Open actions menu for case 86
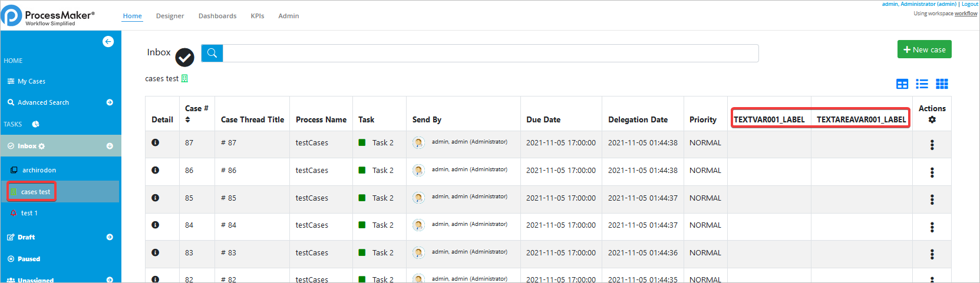The width and height of the screenshot is (980, 283). coord(932,172)
